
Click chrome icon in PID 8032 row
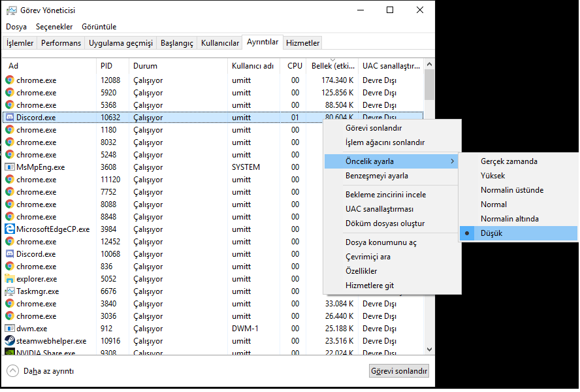tap(10, 142)
